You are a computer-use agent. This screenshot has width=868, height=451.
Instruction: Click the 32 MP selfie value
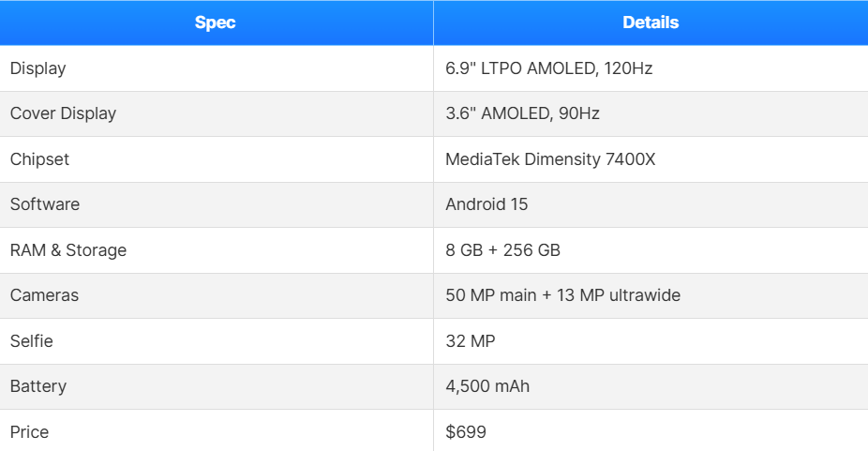click(x=471, y=341)
